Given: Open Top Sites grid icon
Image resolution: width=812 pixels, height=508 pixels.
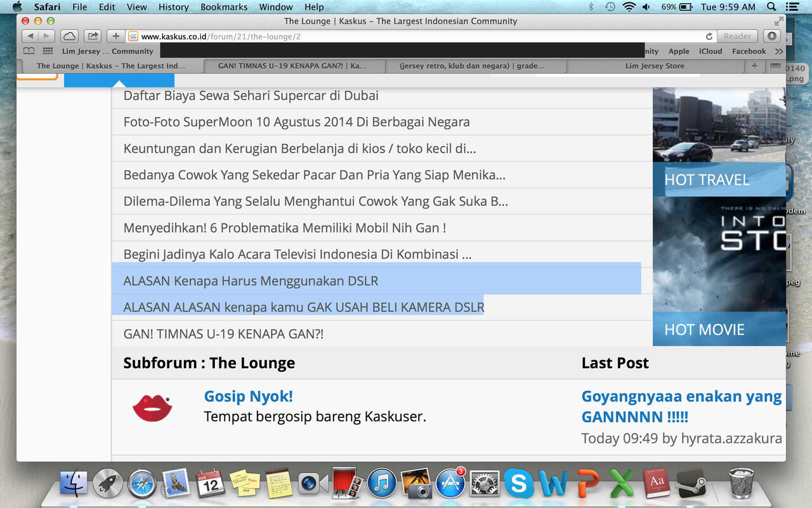Looking at the screenshot, I should coord(48,51).
